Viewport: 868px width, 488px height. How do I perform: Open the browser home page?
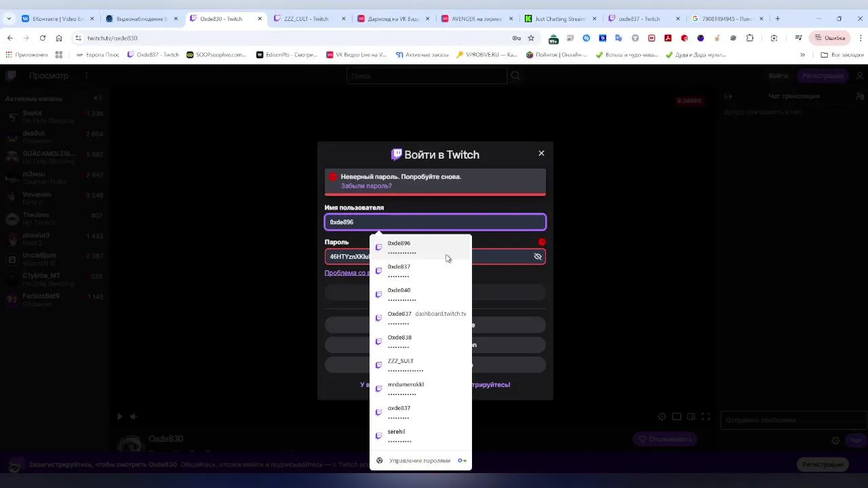point(59,38)
